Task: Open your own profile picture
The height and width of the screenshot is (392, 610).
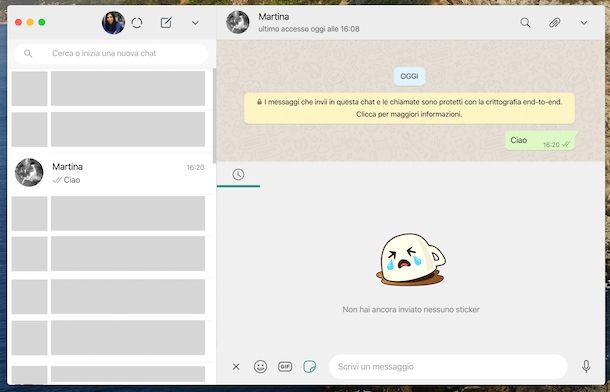Action: pos(113,23)
